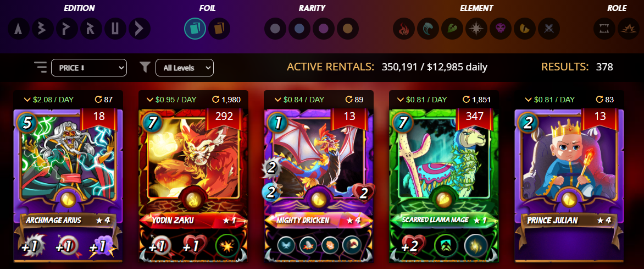Open the PRICE sort dropdown

click(88, 68)
